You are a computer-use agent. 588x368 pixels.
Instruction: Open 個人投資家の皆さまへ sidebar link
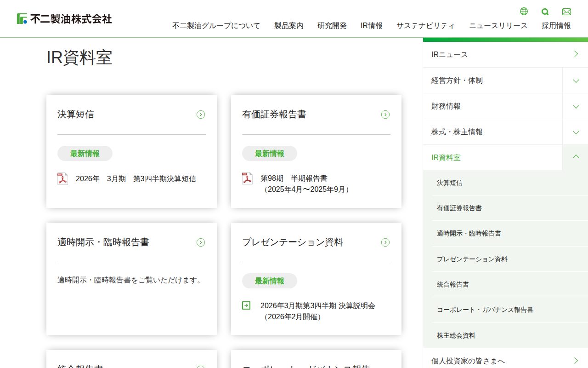(505, 361)
